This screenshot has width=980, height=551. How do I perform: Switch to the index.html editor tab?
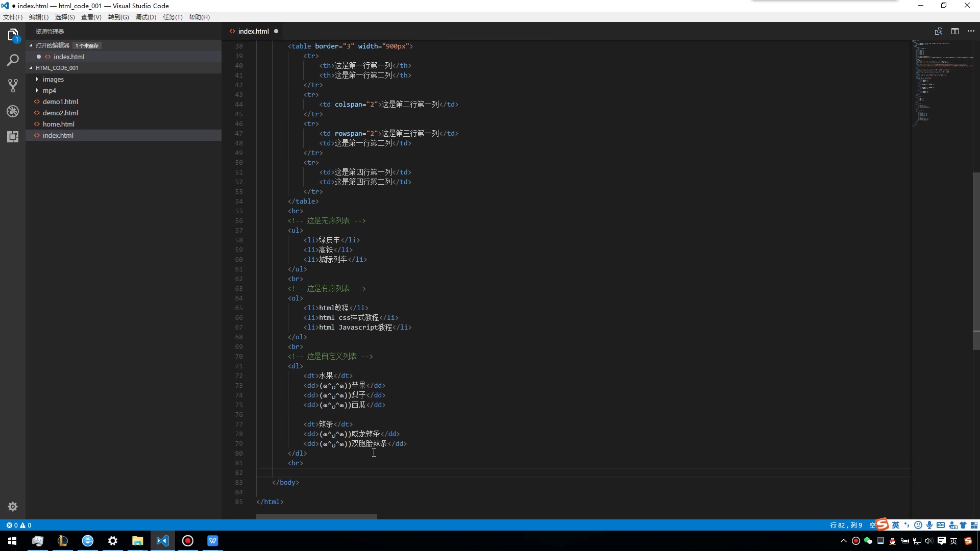[254, 31]
